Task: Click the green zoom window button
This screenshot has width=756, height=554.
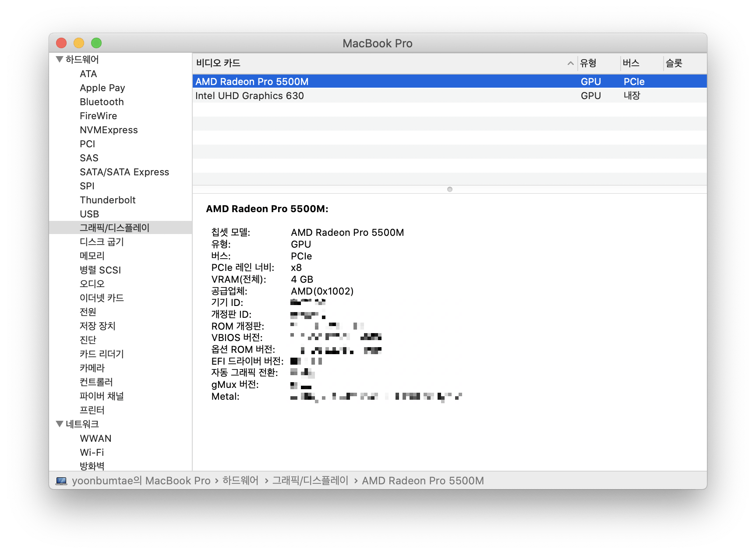Action: click(x=96, y=43)
